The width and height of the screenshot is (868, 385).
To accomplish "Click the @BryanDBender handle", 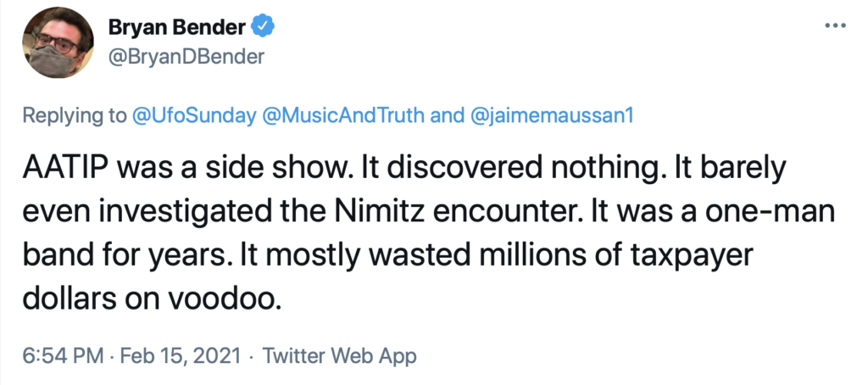I will point(186,57).
